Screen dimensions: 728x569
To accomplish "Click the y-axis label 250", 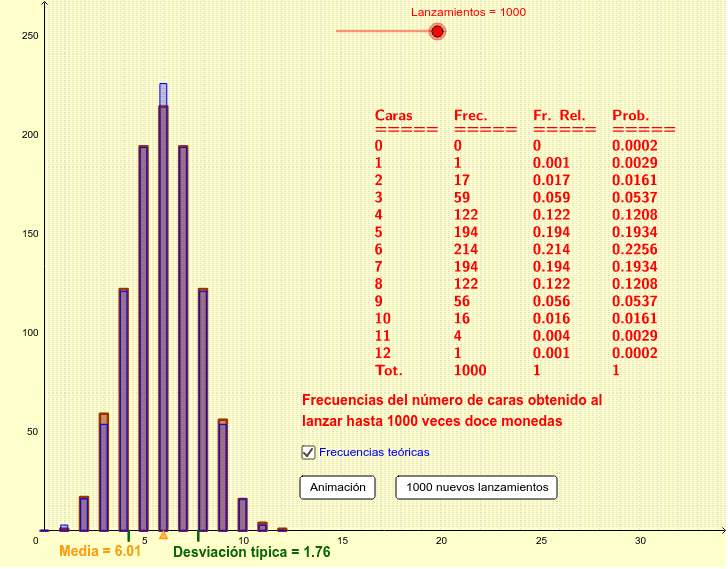I will (30, 36).
